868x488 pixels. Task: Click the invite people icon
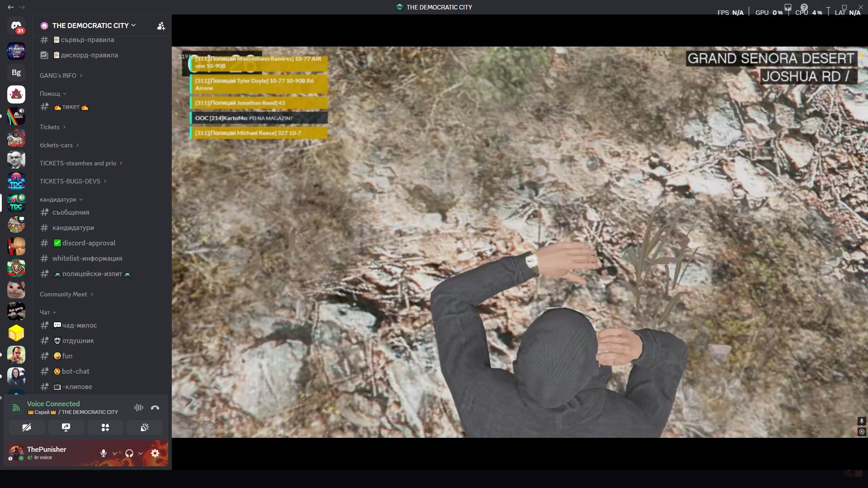pos(161,26)
